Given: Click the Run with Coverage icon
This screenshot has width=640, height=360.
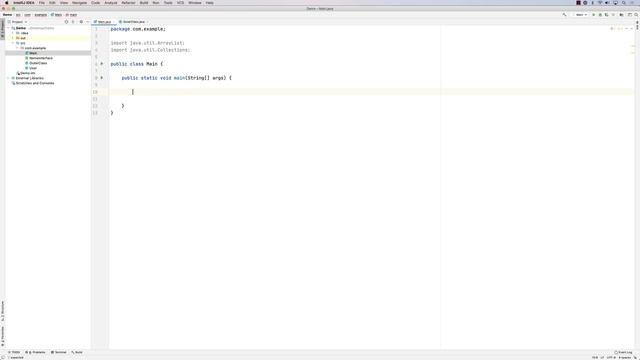Looking at the screenshot, I should (x=607, y=15).
